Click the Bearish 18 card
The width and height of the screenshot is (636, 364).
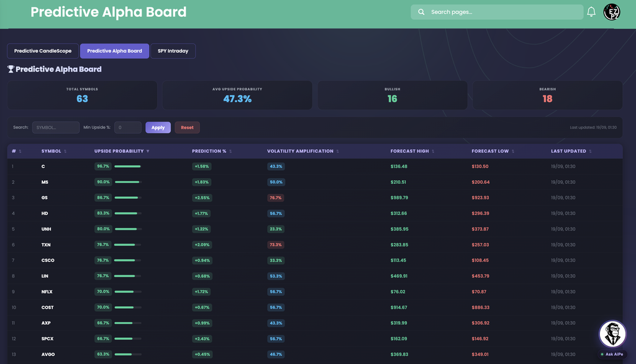pyautogui.click(x=548, y=95)
